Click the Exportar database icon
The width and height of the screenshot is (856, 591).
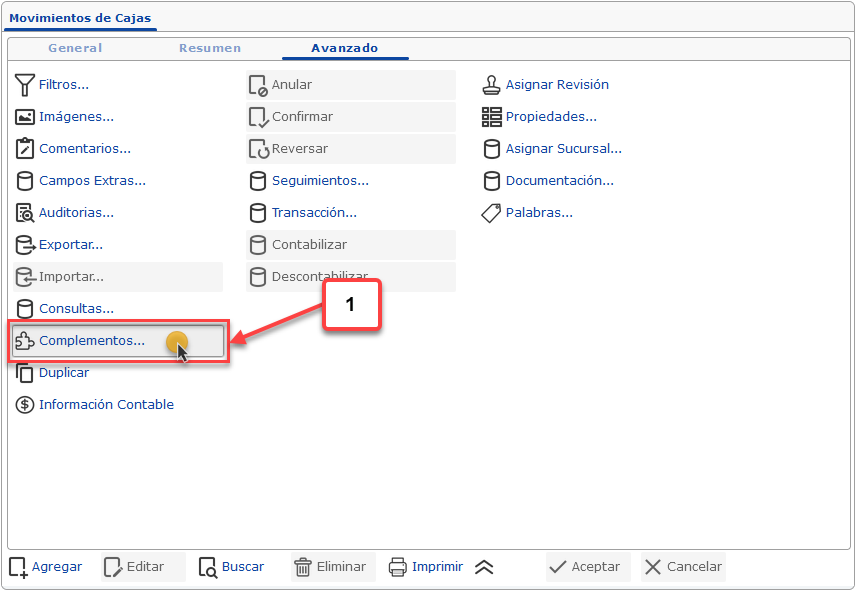point(25,245)
